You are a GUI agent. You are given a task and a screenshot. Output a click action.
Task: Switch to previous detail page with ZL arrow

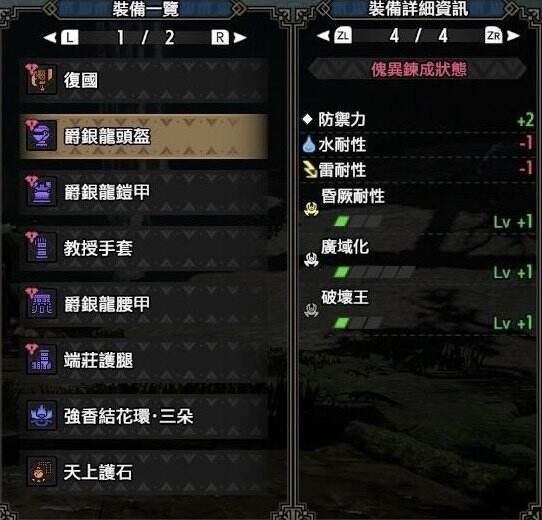[x=334, y=35]
